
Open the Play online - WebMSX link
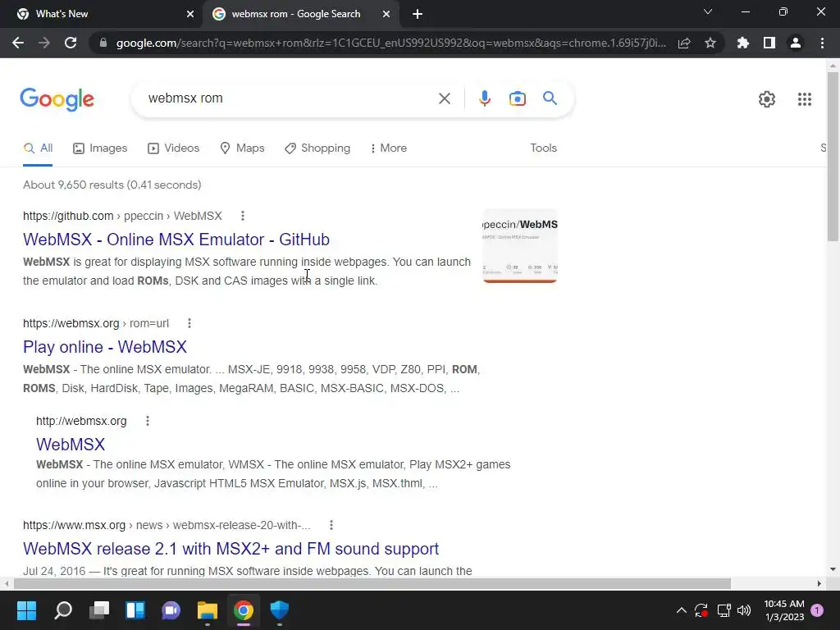(105, 347)
